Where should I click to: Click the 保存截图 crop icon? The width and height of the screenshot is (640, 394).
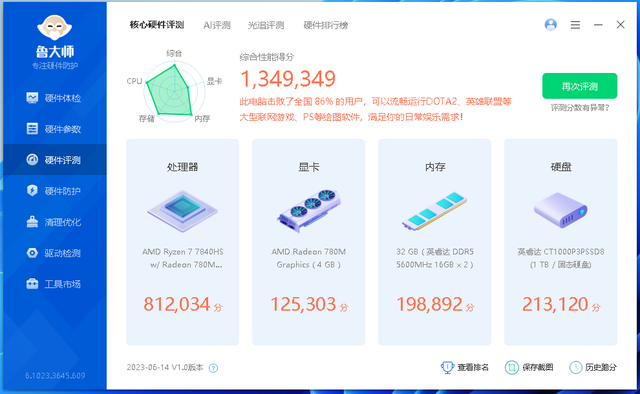click(x=511, y=367)
